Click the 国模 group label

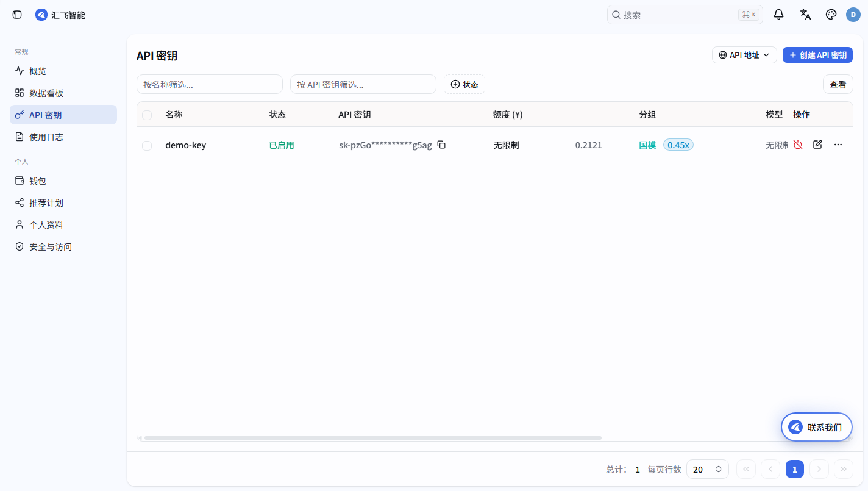[x=647, y=145]
